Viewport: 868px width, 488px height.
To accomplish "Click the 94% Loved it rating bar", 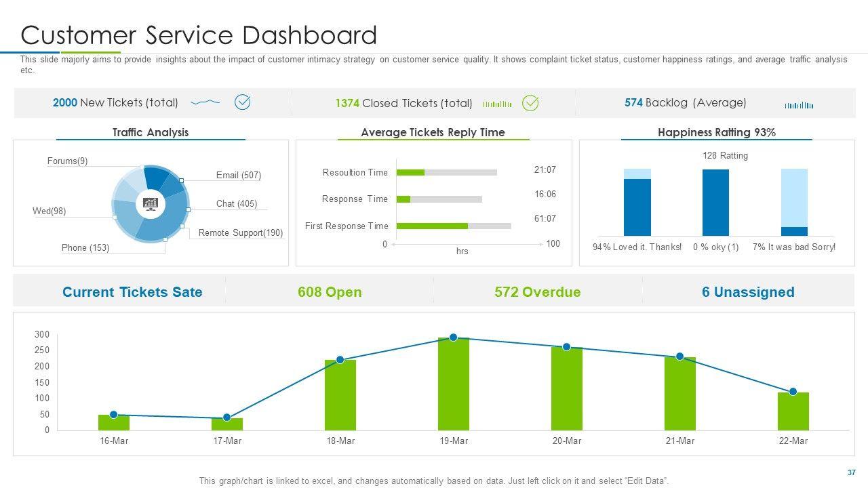I will [637, 203].
